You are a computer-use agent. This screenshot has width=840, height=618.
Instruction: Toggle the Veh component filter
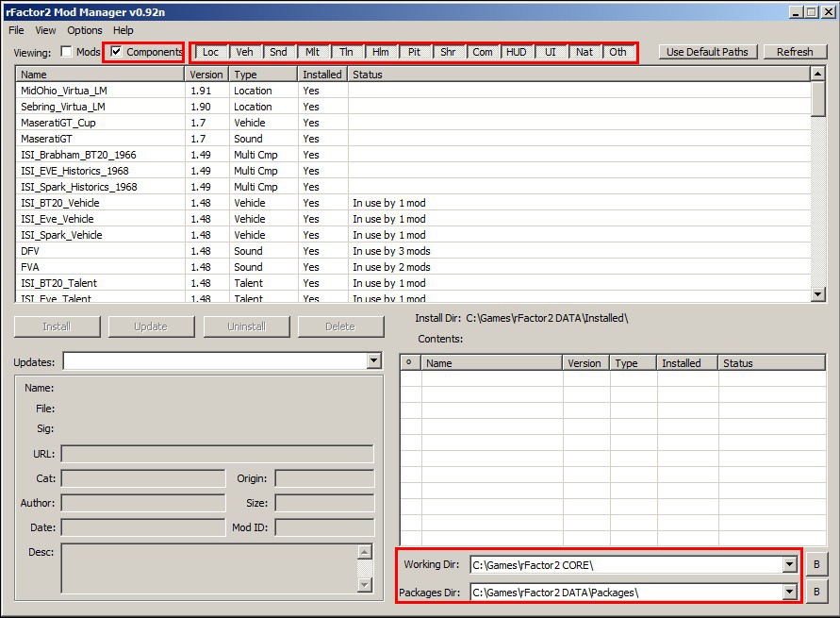click(x=244, y=52)
